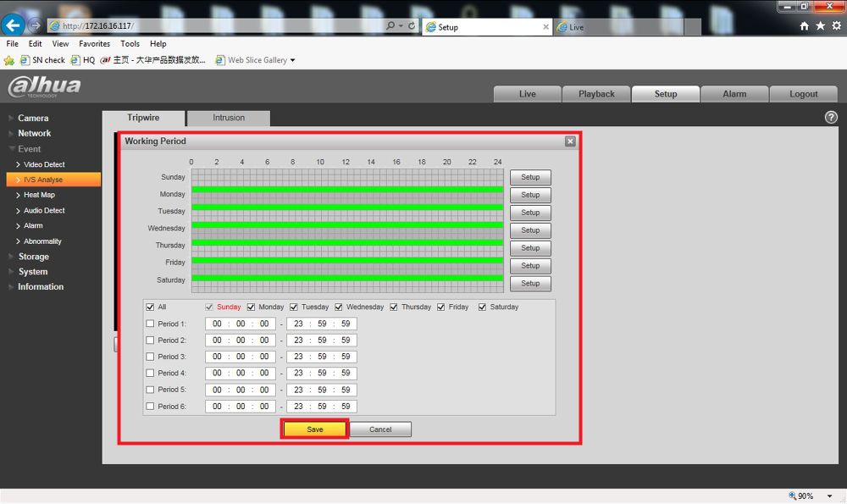The height and width of the screenshot is (504, 847).
Task: Select IVS Analyse in sidebar
Action: (x=53, y=180)
